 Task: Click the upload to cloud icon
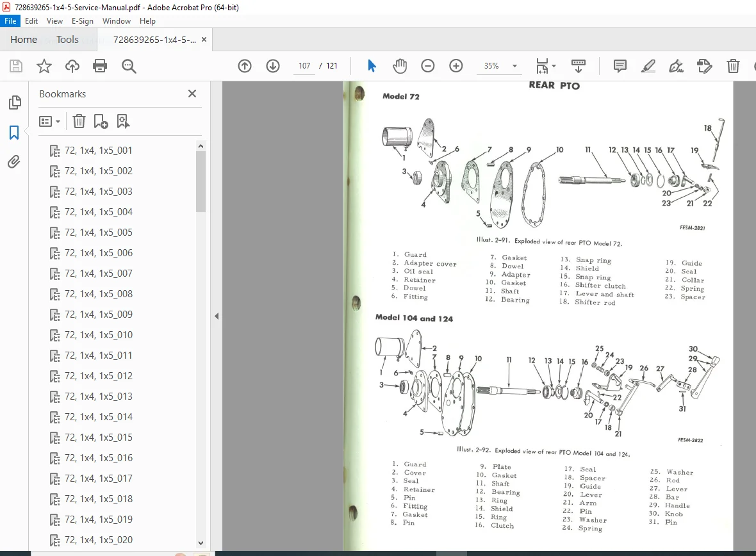pyautogui.click(x=72, y=66)
